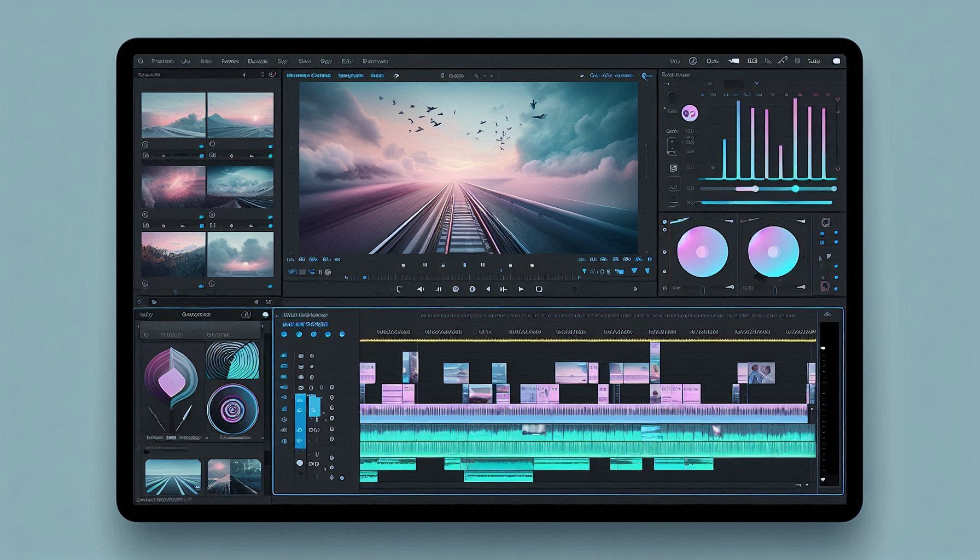Click the teal knob on the slider below histogram
This screenshot has height=560, width=980.
(x=795, y=189)
